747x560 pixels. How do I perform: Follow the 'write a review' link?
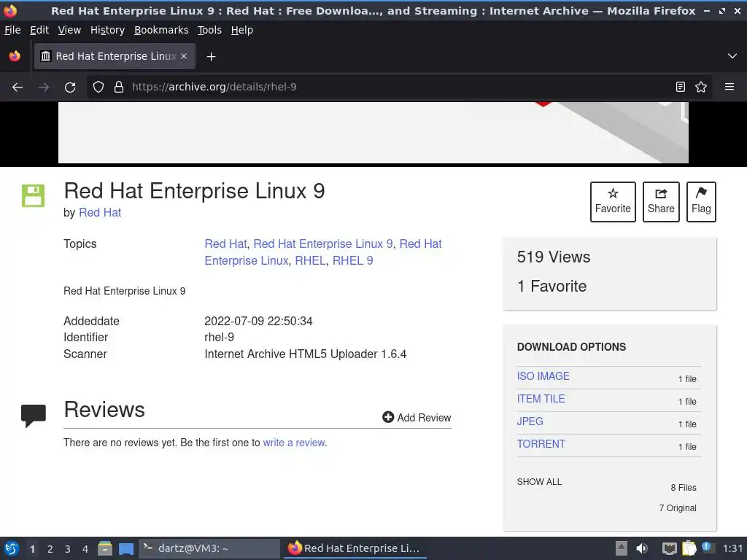tap(294, 443)
